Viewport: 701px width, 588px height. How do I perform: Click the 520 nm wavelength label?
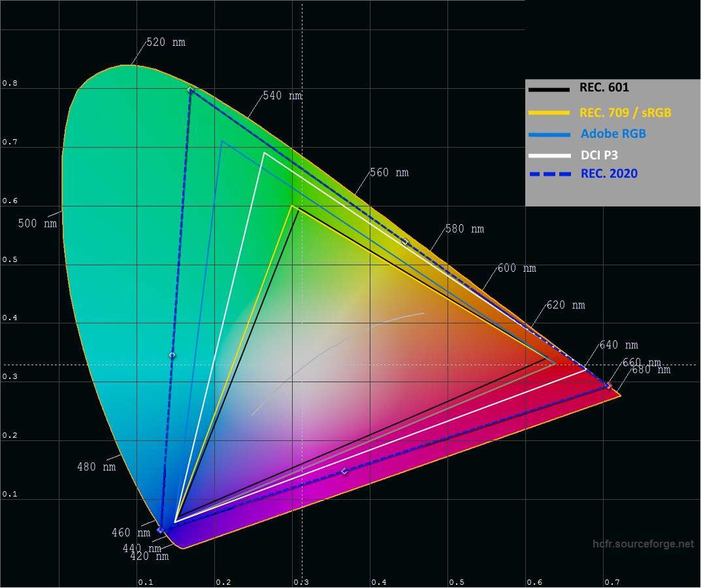[x=165, y=42]
